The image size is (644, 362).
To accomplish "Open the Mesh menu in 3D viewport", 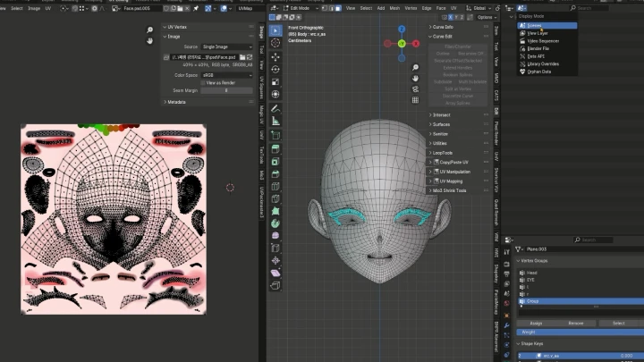I will click(x=394, y=8).
